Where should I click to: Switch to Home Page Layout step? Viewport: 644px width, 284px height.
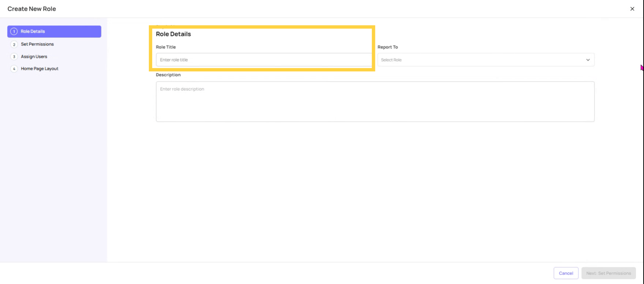(40, 69)
